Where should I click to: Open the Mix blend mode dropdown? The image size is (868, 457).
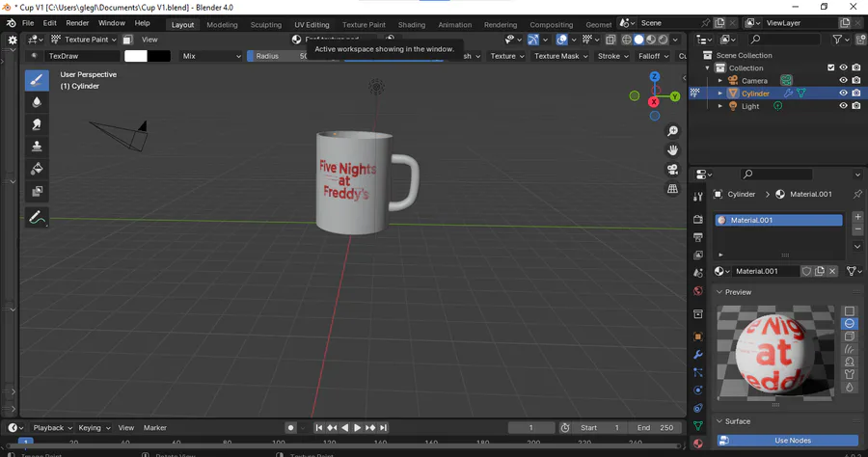pyautogui.click(x=211, y=56)
